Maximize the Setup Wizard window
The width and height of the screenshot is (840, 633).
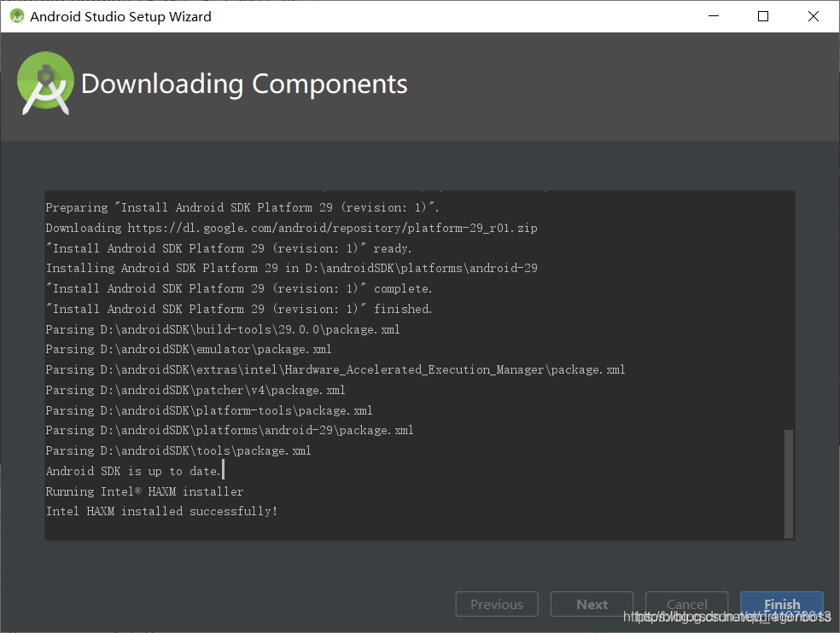click(x=763, y=16)
